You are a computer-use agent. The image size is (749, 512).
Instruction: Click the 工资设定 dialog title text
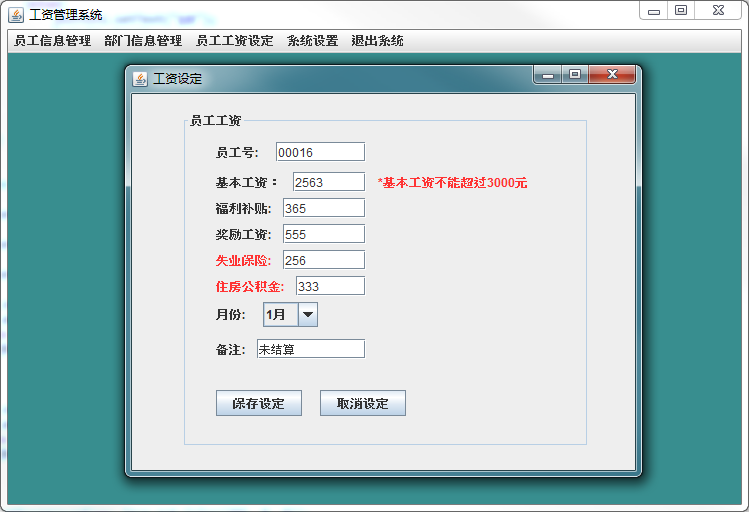click(x=177, y=79)
